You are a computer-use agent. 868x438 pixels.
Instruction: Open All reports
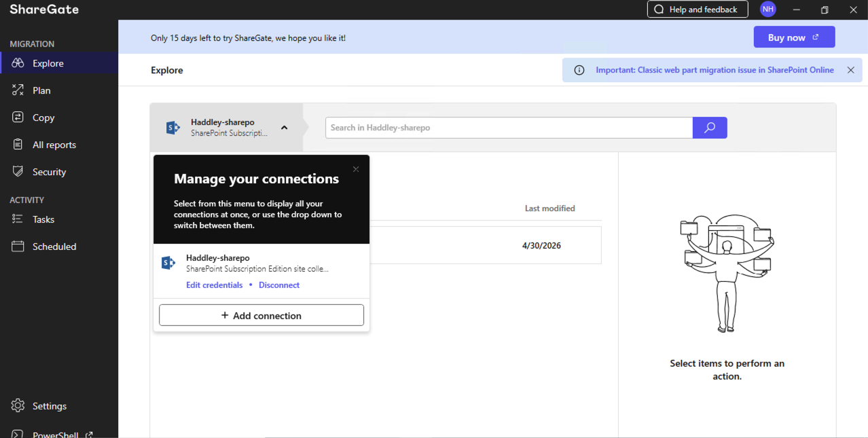pyautogui.click(x=59, y=145)
